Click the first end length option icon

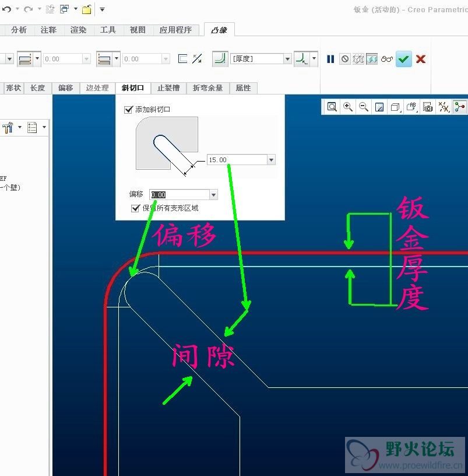click(25, 58)
